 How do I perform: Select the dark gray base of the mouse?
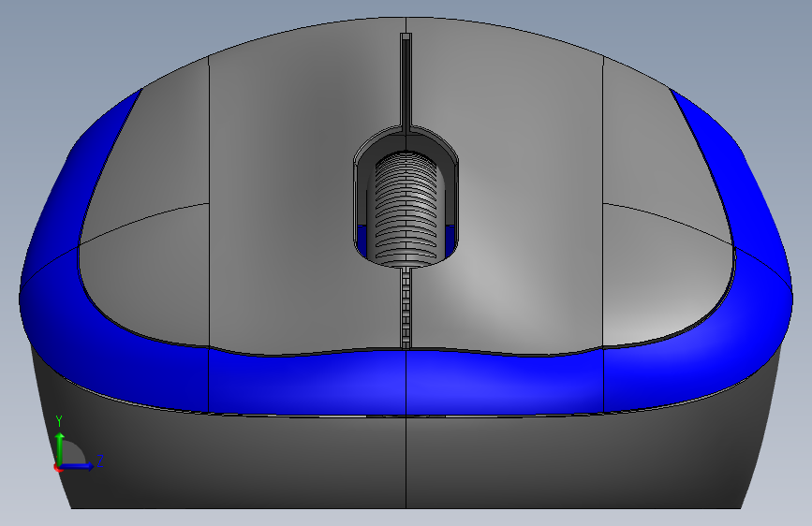click(x=406, y=463)
